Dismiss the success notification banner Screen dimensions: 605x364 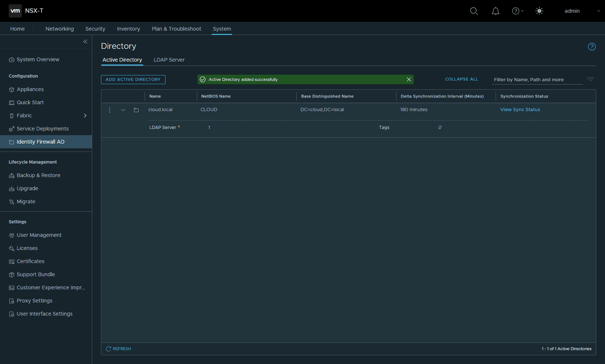409,79
